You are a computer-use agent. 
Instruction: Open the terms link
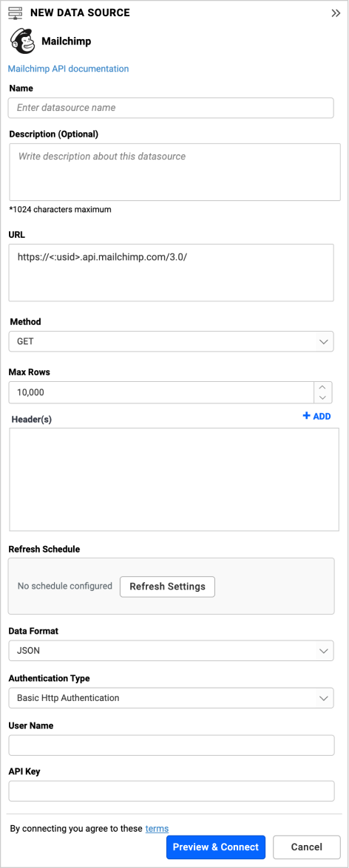[157, 829]
